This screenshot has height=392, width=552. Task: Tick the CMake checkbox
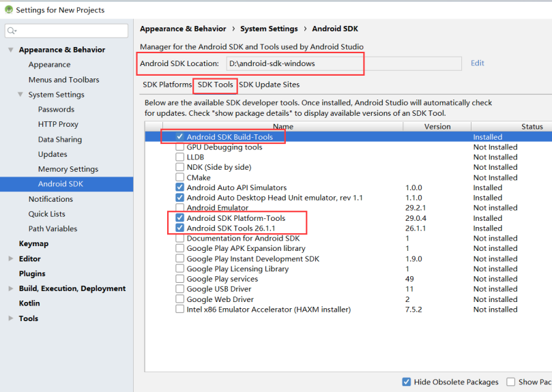coord(180,177)
